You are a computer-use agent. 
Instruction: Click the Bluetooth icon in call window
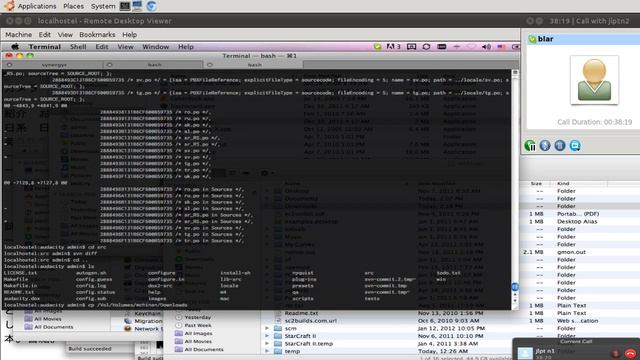[x=545, y=145]
